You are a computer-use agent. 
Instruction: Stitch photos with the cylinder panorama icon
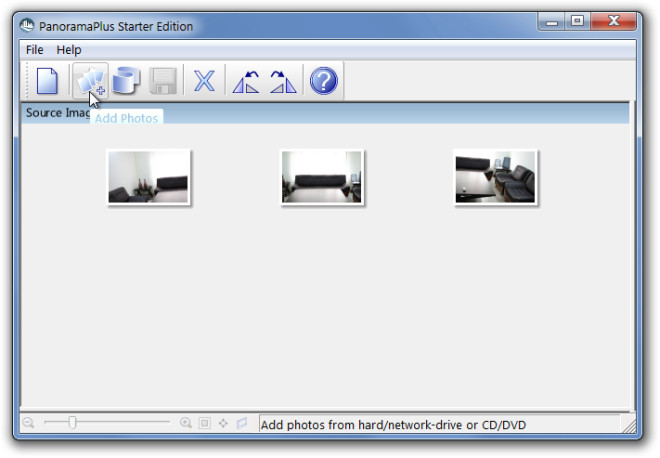tap(127, 80)
